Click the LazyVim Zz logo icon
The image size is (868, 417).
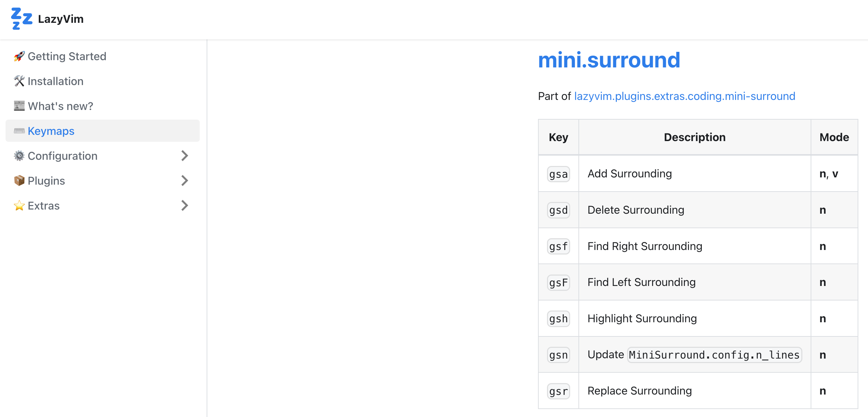coord(22,19)
